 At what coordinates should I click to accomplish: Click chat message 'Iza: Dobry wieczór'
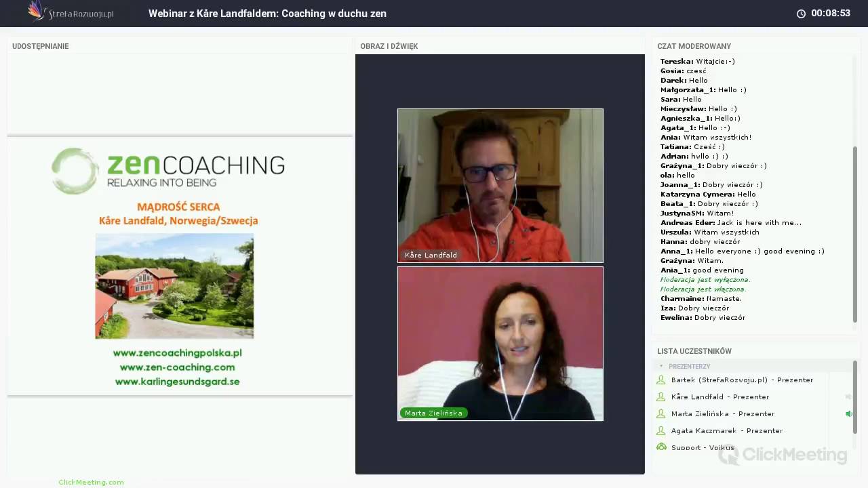[694, 308]
